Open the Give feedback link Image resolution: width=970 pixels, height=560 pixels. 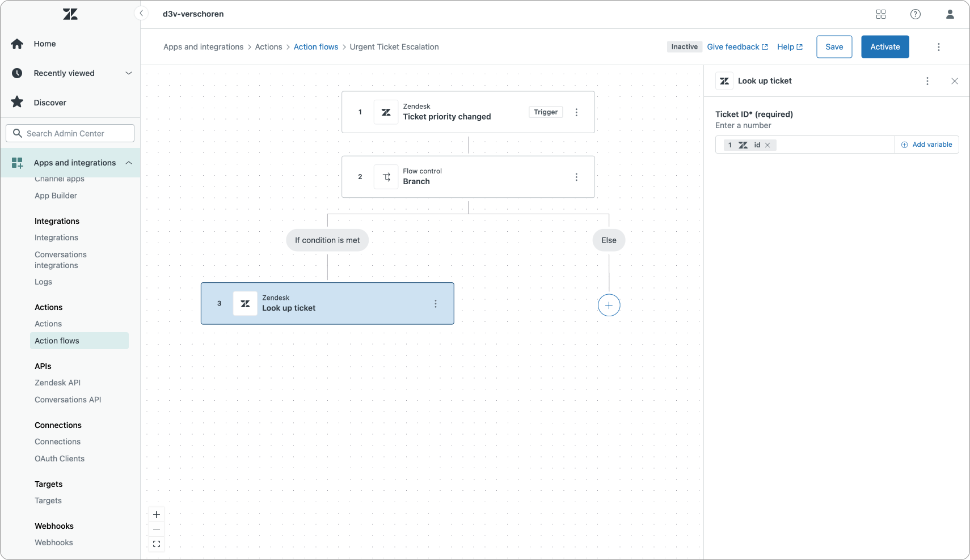(x=737, y=47)
